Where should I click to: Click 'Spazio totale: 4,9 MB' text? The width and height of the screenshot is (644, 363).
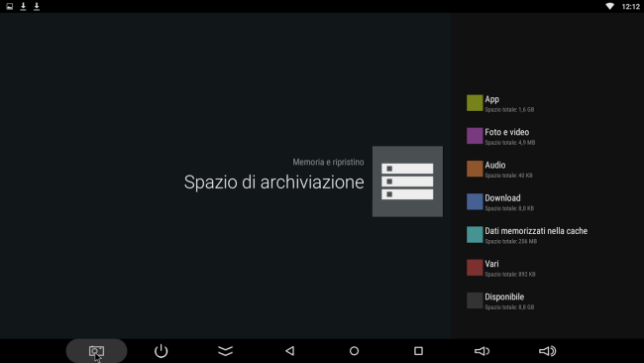point(509,143)
